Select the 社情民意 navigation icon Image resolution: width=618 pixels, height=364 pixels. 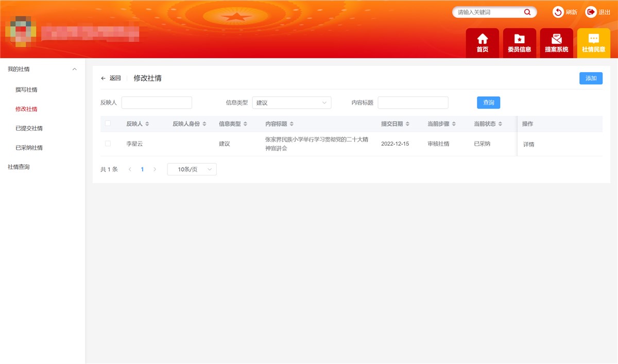point(593,42)
